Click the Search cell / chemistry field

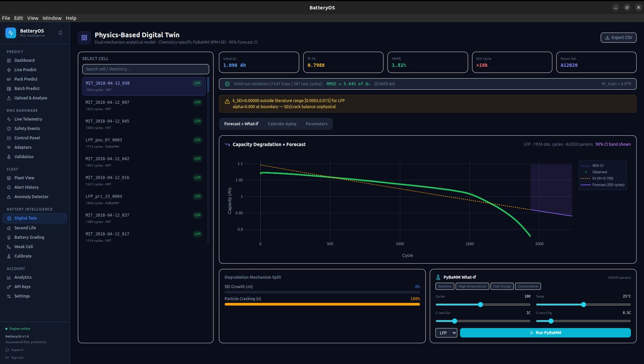(145, 69)
